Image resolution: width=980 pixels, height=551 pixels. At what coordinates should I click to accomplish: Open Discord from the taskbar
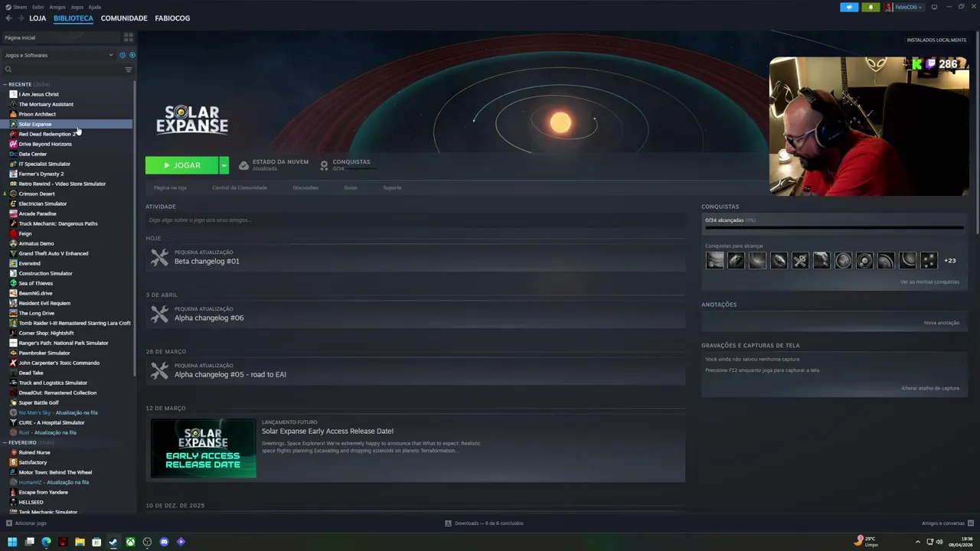click(x=164, y=542)
